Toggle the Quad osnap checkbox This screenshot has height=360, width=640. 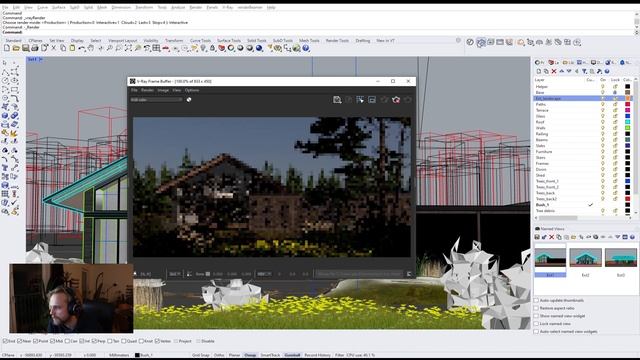coord(124,341)
